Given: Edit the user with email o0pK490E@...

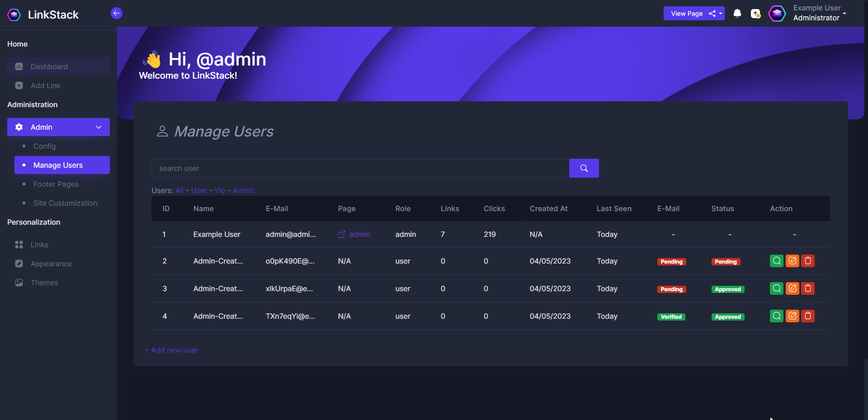Looking at the screenshot, I should pos(793,261).
